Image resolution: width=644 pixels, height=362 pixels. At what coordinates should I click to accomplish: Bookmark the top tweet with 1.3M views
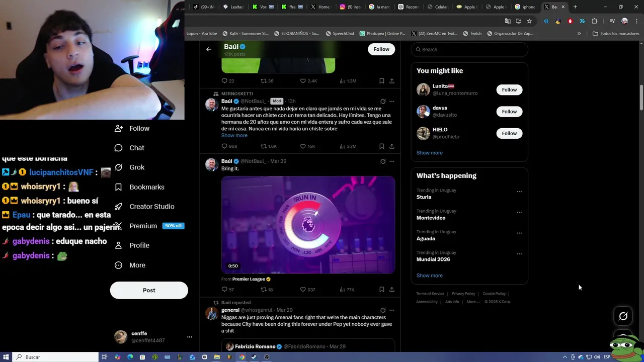point(381,81)
